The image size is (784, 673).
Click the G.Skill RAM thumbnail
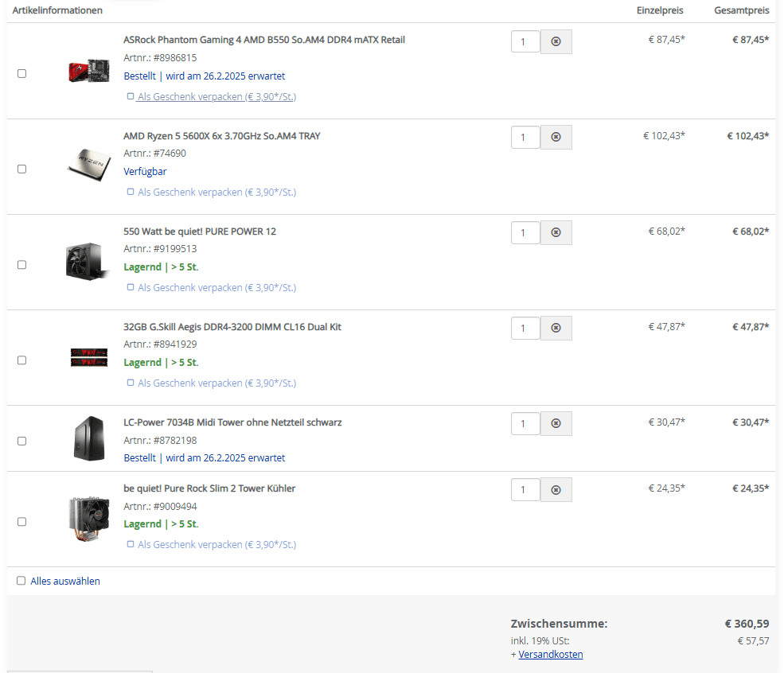[89, 357]
